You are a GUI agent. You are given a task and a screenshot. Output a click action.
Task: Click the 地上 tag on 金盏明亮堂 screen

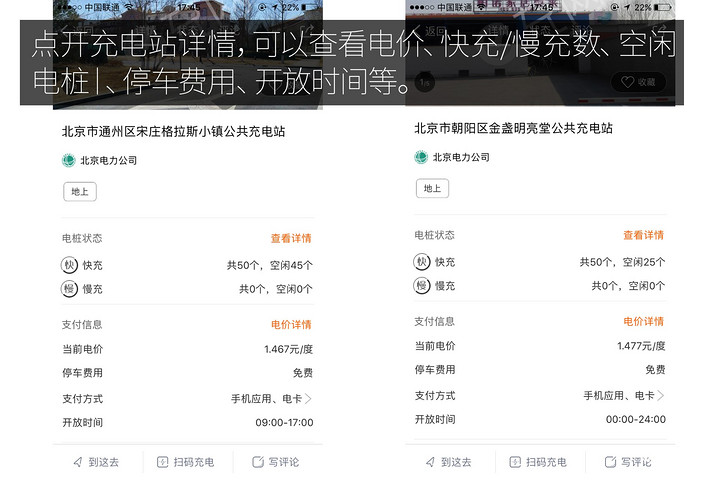click(433, 189)
